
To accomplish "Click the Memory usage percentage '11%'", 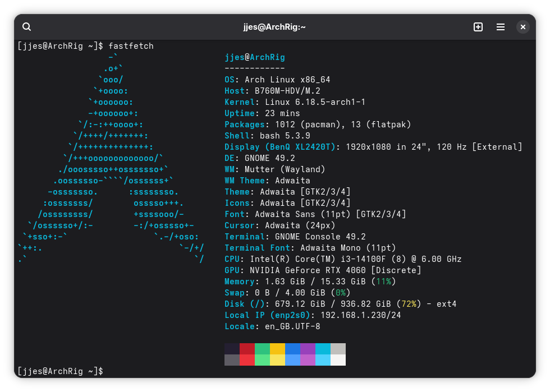I will 383,282.
